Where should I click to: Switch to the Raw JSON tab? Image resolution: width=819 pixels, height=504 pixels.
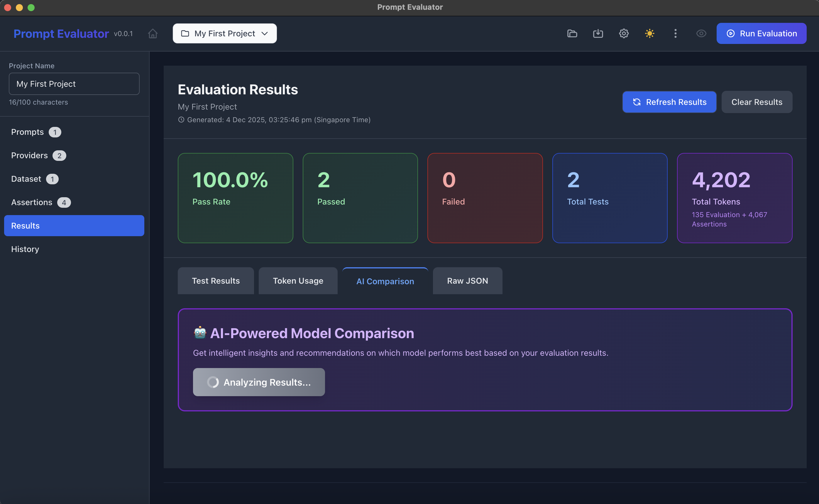coord(467,281)
